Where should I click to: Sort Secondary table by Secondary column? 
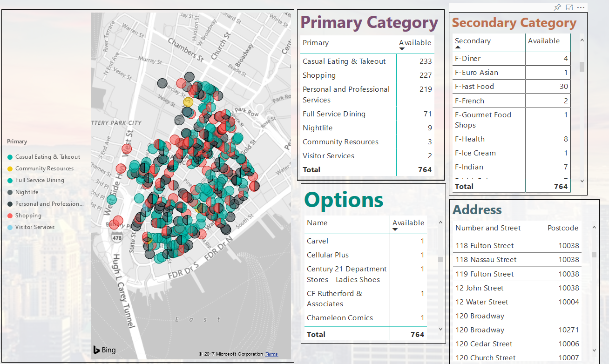(x=472, y=41)
